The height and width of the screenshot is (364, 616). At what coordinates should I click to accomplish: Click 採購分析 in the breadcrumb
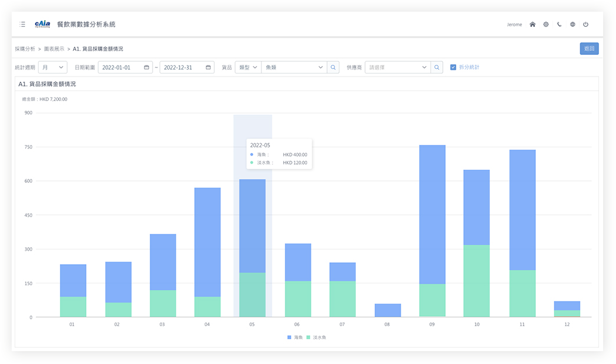(x=25, y=49)
